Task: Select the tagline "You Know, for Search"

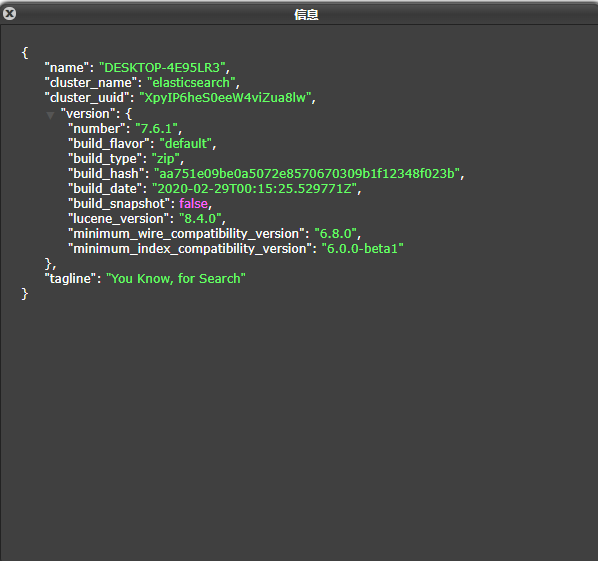Action: 176,279
